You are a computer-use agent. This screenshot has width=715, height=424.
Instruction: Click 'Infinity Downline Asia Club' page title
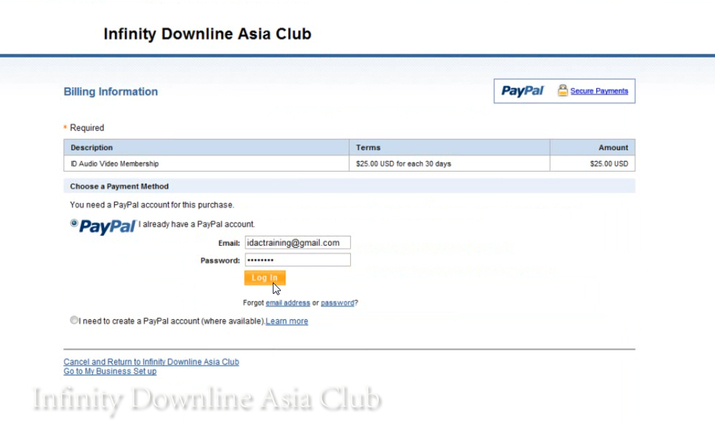(x=207, y=34)
